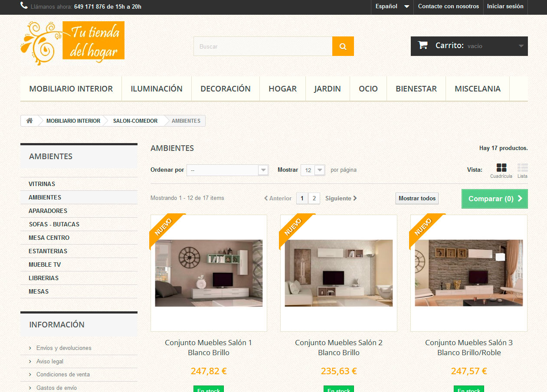Click the orange search magnifier button
Screen dimensions: 547x392
point(343,46)
